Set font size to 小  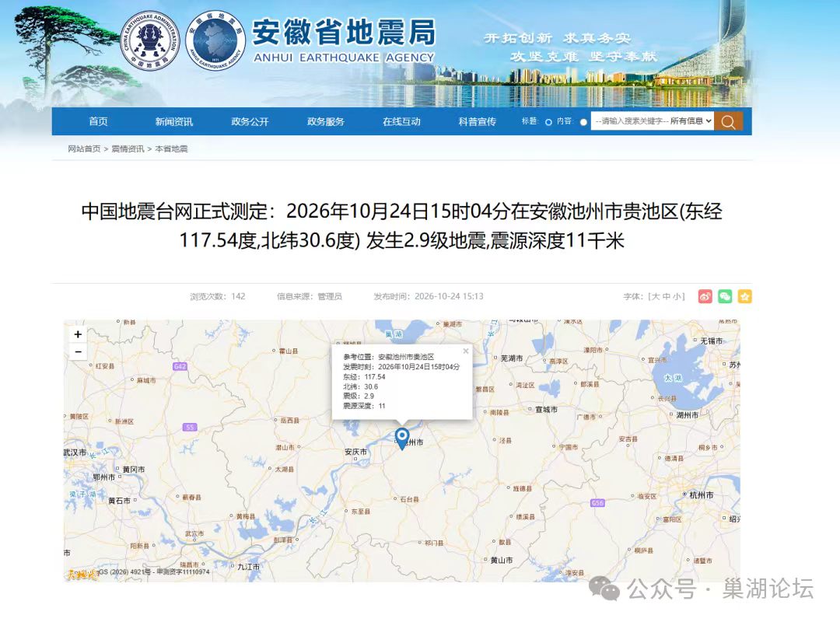pyautogui.click(x=677, y=296)
